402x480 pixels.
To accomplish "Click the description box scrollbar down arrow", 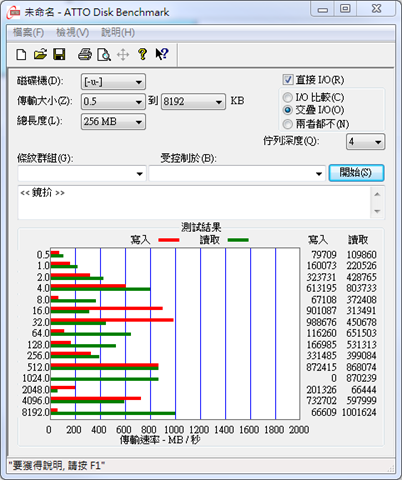I will 377,211.
